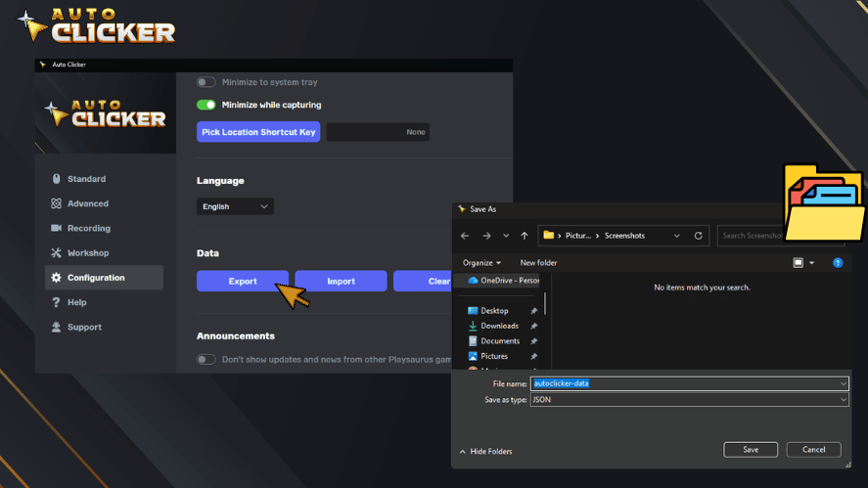Create a New folder
Image resolution: width=868 pixels, height=488 pixels.
(538, 263)
